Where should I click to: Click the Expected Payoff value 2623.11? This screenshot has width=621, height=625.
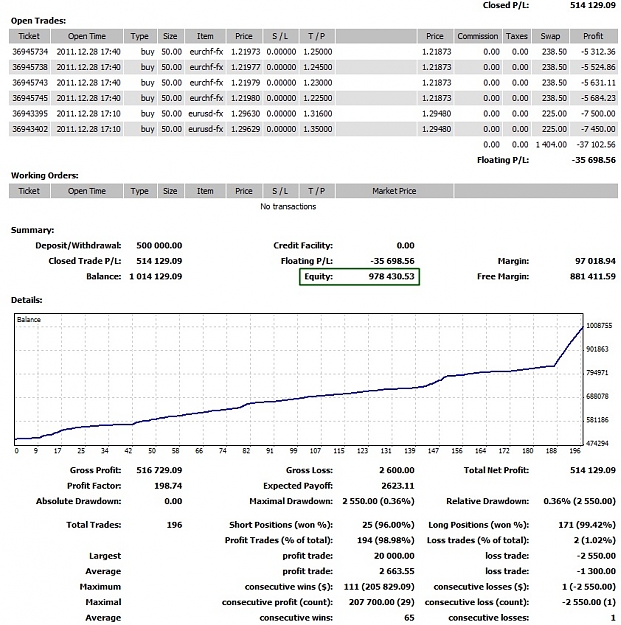point(398,486)
